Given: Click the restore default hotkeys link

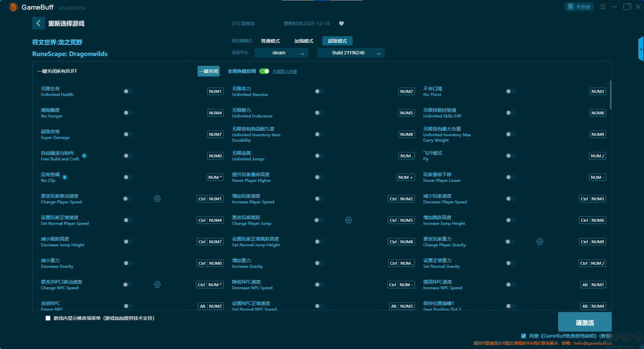Looking at the screenshot, I should pyautogui.click(x=284, y=71).
